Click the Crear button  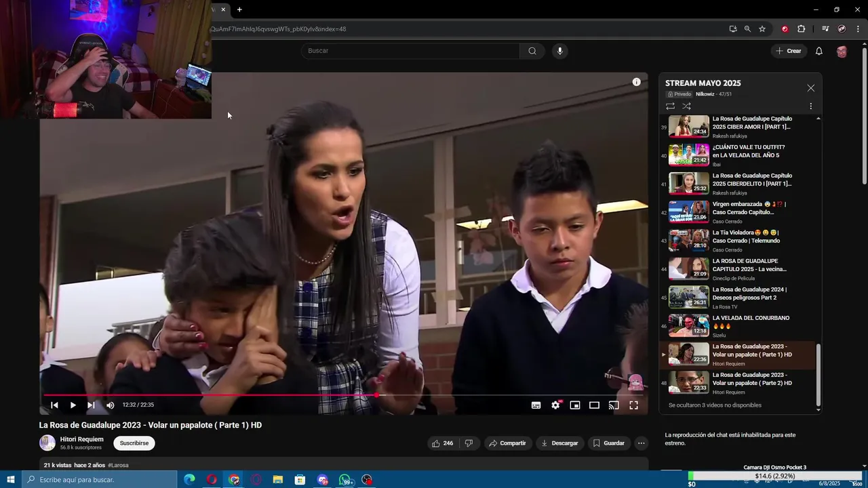click(x=789, y=51)
